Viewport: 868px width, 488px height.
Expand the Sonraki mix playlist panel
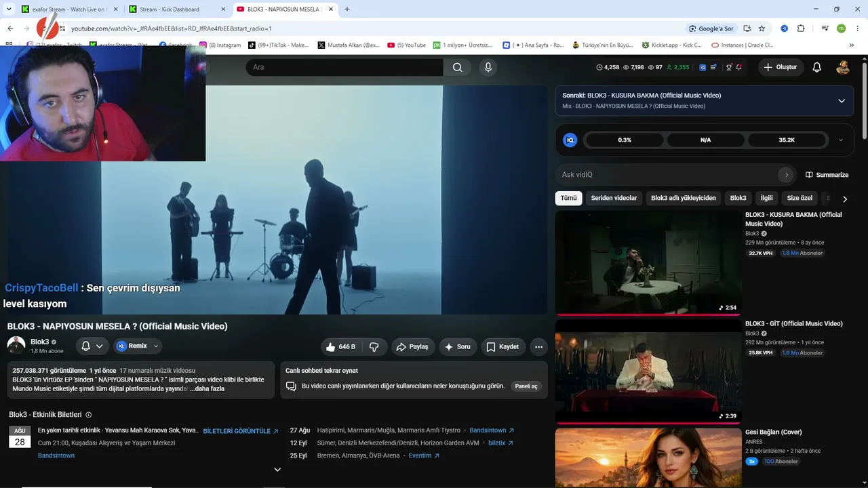(842, 100)
